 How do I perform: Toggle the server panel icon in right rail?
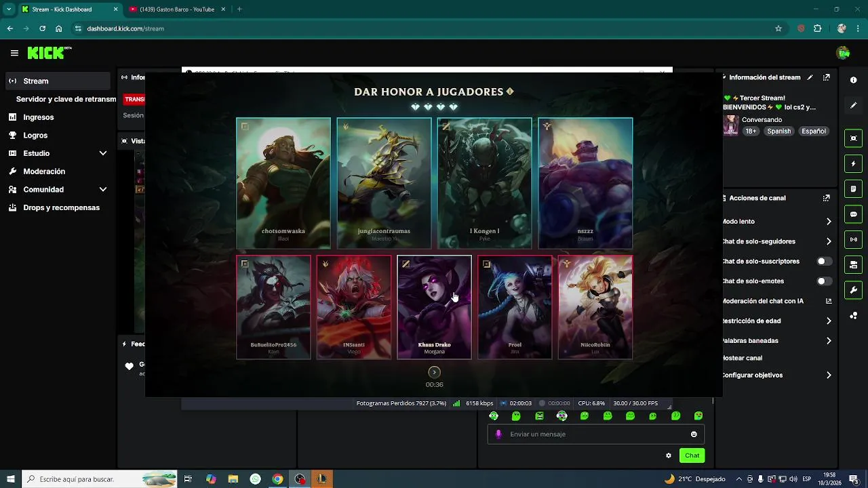853,264
